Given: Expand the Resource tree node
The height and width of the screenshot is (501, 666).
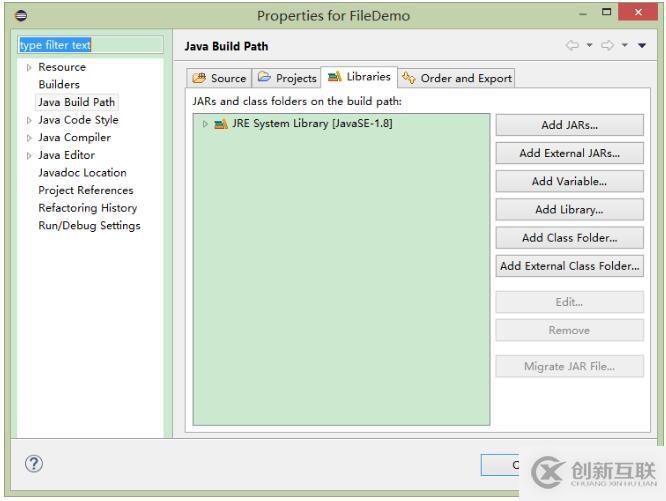Looking at the screenshot, I should coord(29,67).
